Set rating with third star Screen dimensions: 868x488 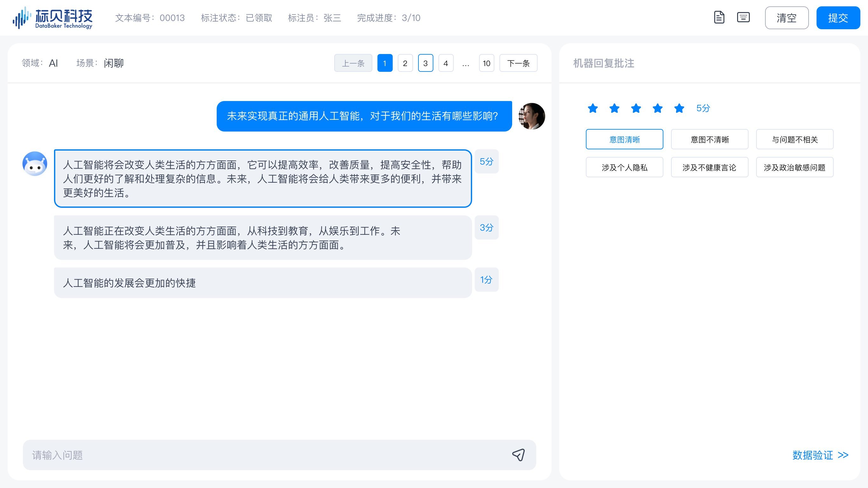tap(636, 108)
